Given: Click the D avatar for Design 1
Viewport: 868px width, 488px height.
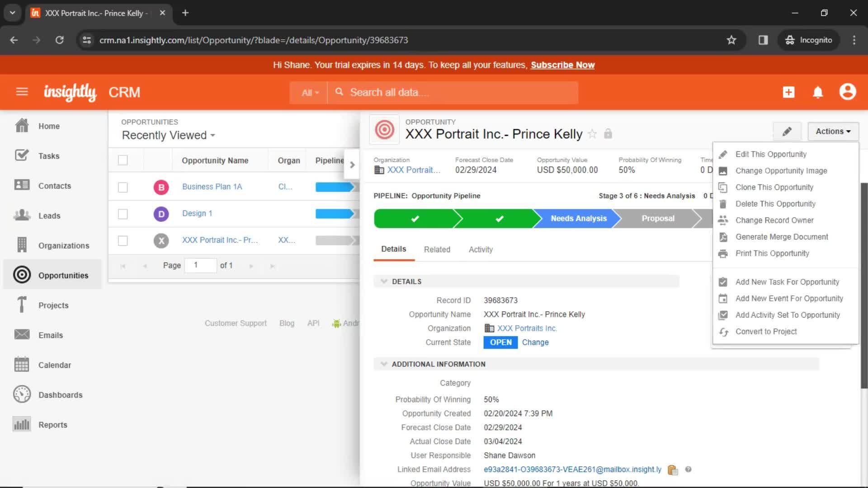Looking at the screenshot, I should [161, 214].
